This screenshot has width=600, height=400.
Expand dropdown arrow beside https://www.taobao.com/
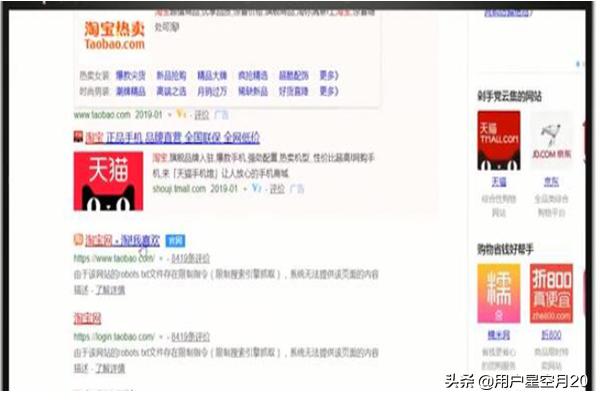click(161, 259)
